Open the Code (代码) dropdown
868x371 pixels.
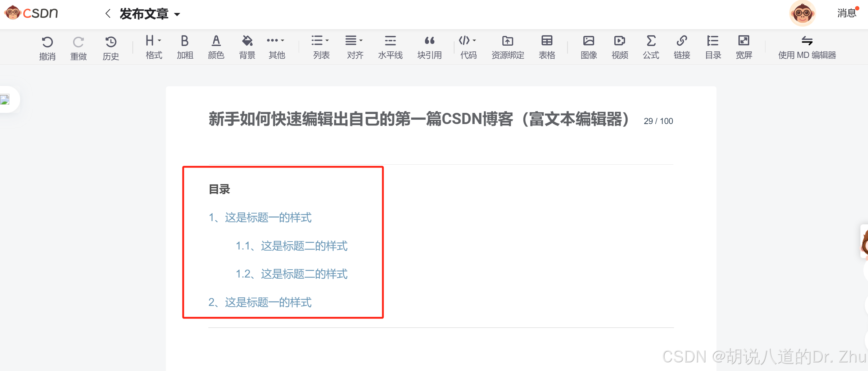pos(468,47)
